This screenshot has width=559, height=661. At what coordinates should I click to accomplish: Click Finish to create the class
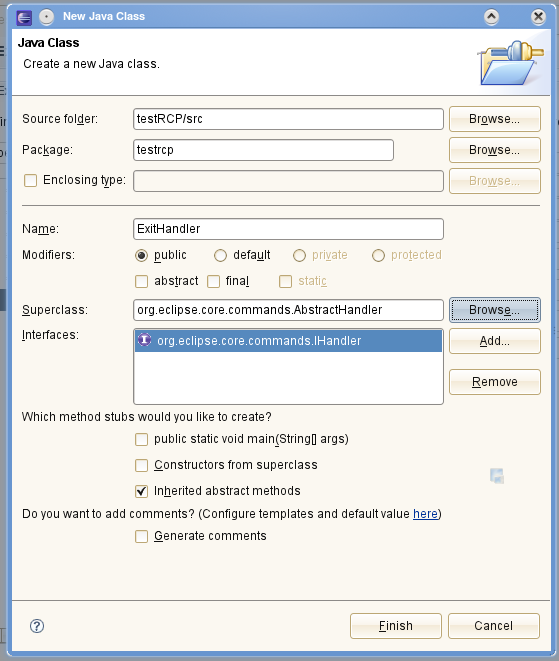[x=395, y=626]
